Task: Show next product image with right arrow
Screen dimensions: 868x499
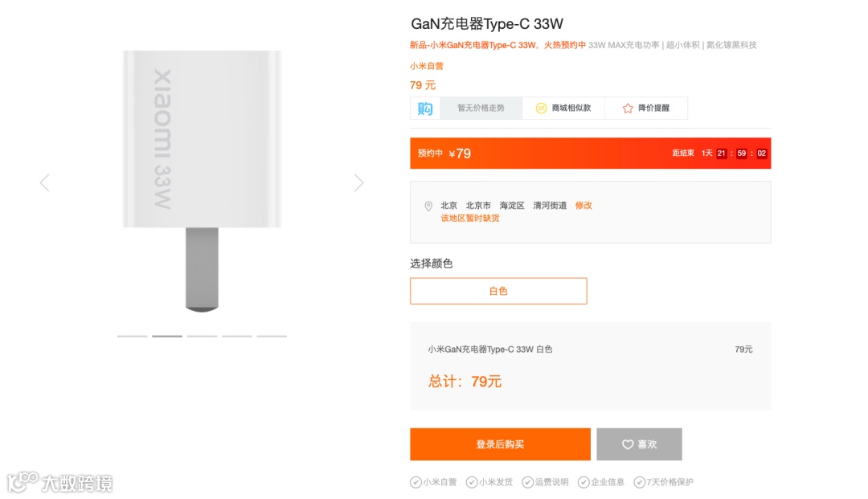Action: pos(358,182)
